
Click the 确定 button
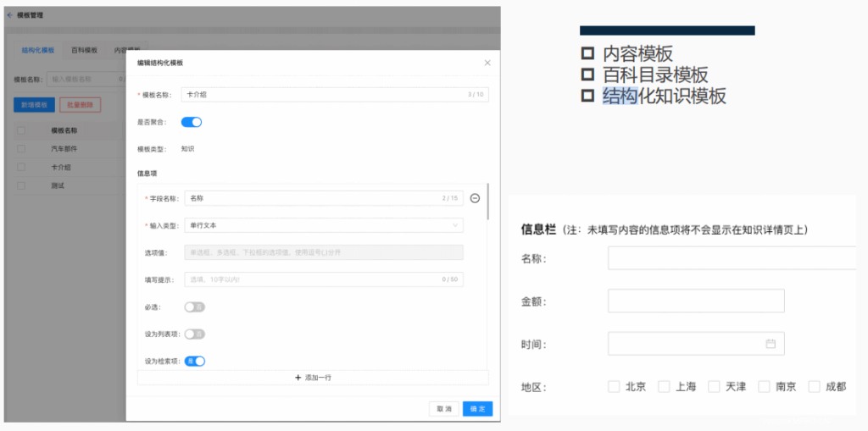click(477, 409)
